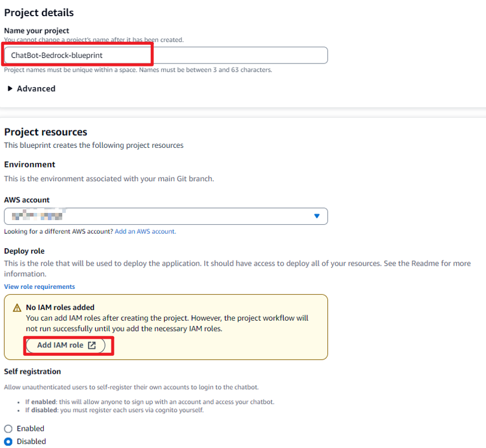The image size is (486, 448).
Task: Focus the ChatBot-Bedrock-blueprint project name field
Action: click(x=166, y=55)
